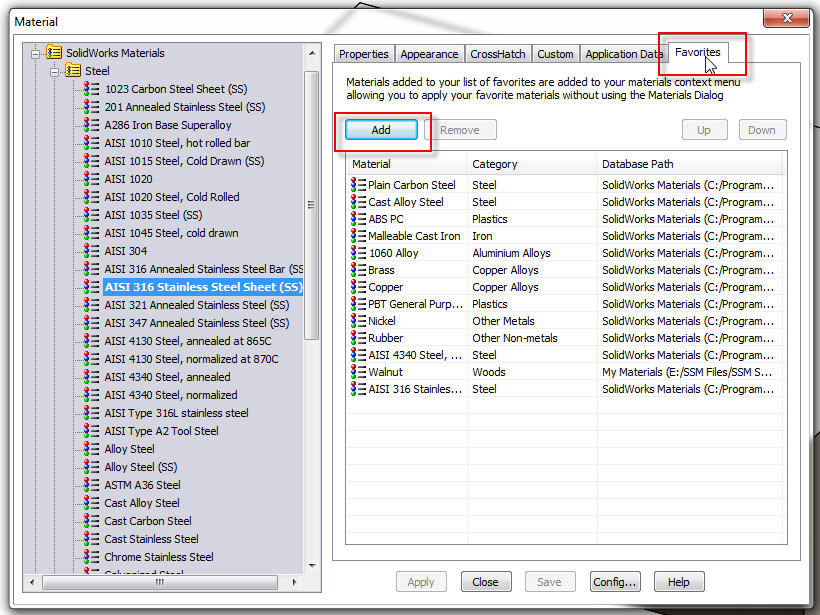The width and height of the screenshot is (820, 615).
Task: Click the SolidWorks Materials library icon
Action: pos(54,53)
